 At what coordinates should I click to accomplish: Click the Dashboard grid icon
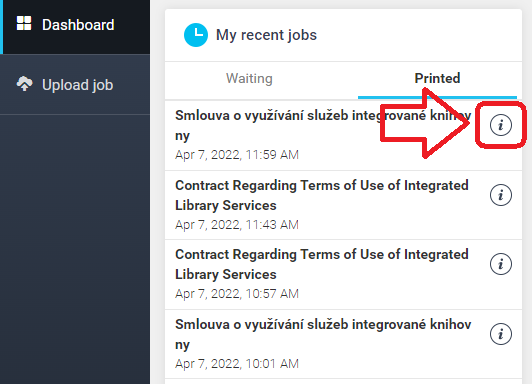tap(24, 23)
